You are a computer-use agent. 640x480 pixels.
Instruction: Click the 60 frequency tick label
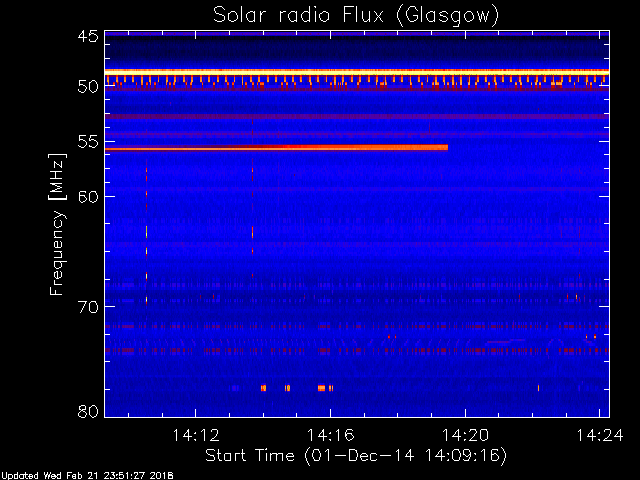coord(88,196)
